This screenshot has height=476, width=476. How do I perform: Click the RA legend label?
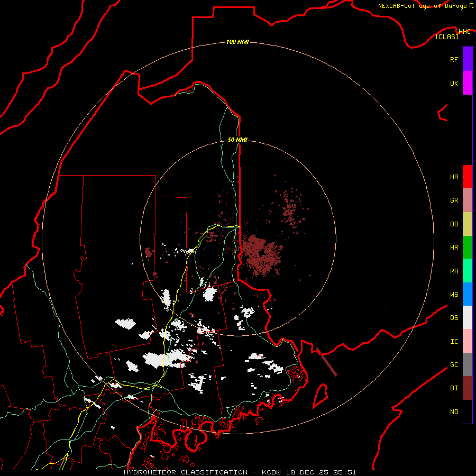[x=454, y=271]
